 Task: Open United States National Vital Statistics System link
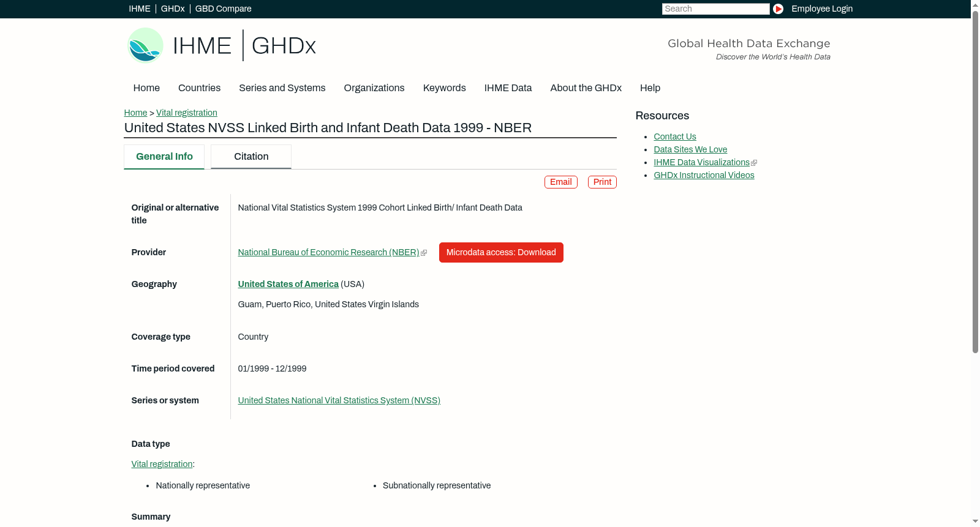[x=339, y=400]
